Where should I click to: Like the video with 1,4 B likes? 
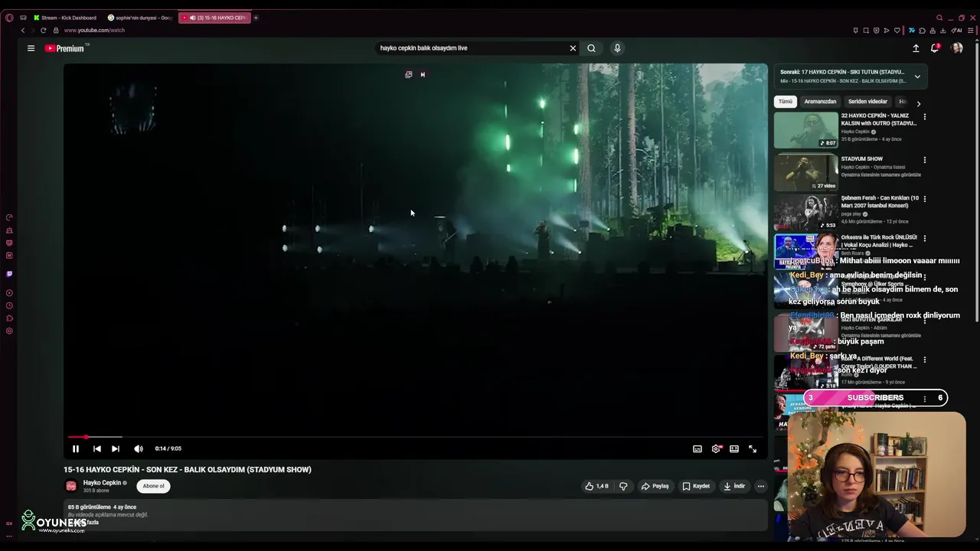[x=596, y=486]
